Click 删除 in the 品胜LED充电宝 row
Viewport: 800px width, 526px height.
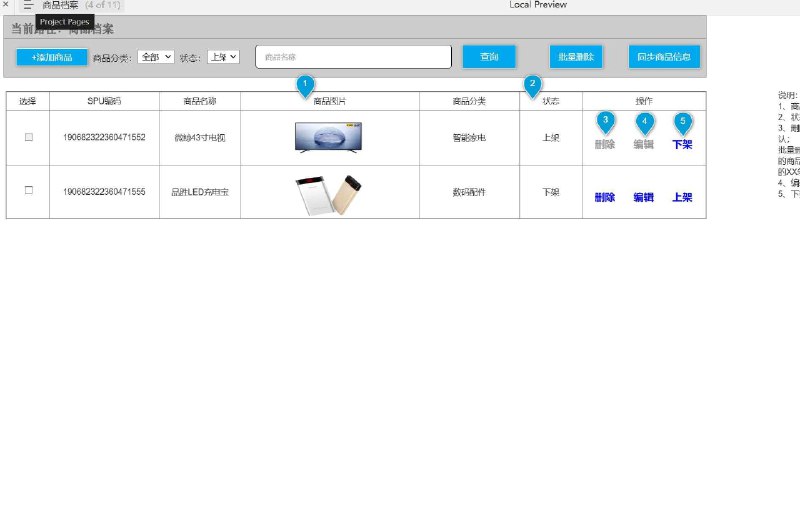click(x=605, y=197)
